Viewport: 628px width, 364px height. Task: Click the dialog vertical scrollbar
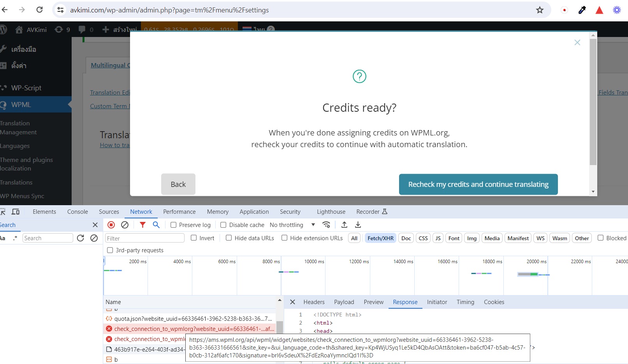click(593, 102)
